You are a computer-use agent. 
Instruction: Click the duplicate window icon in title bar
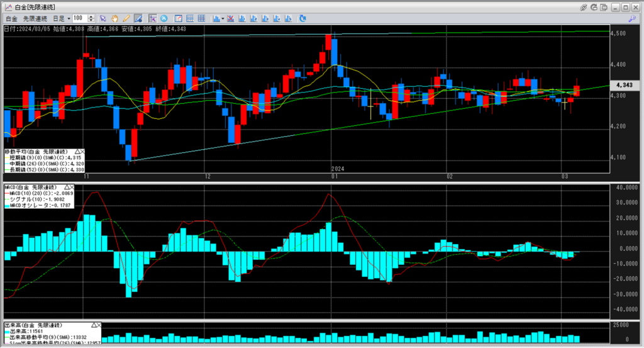604,7
